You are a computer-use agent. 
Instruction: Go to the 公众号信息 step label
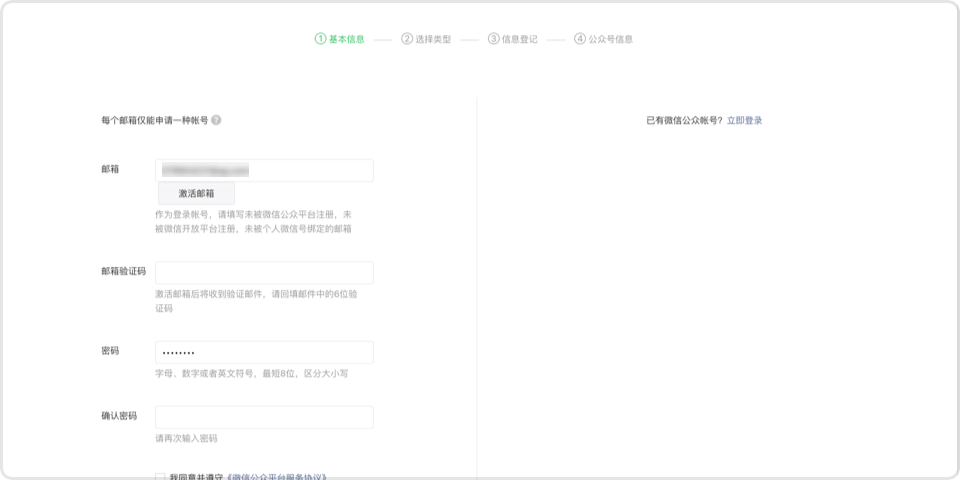pyautogui.click(x=611, y=39)
